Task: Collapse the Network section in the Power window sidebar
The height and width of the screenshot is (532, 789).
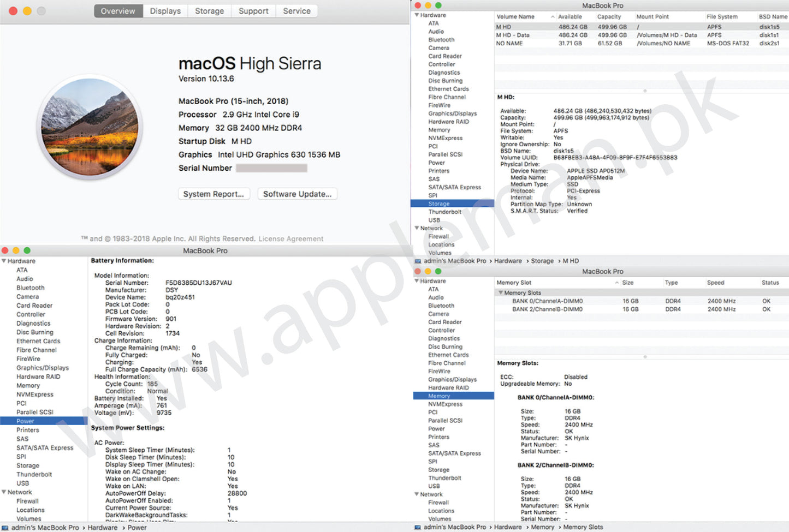Action: pyautogui.click(x=4, y=492)
